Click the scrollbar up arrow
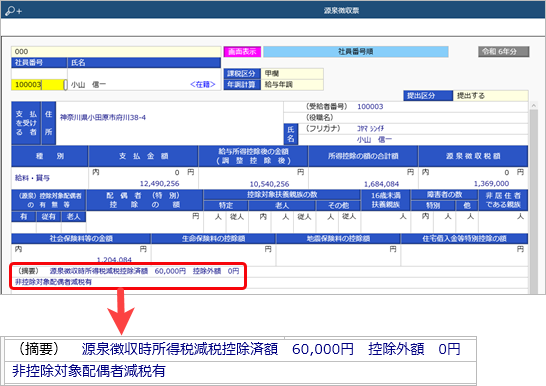 coord(533,105)
